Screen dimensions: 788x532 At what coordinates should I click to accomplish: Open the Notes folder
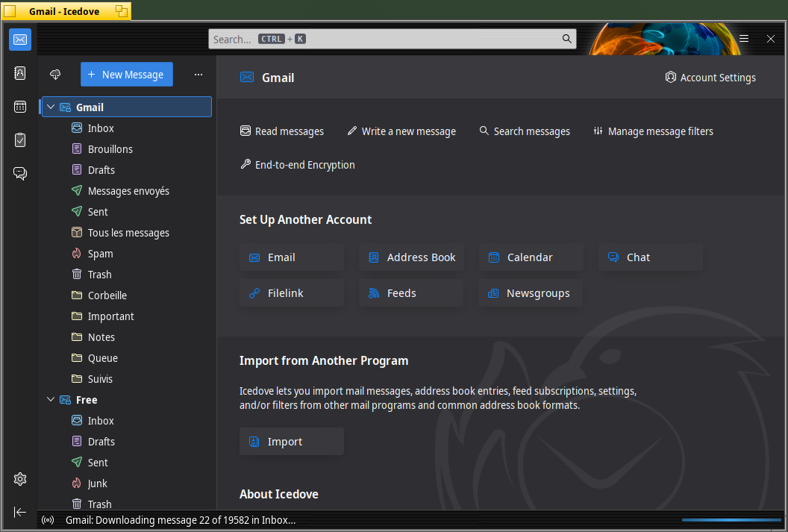127,337
